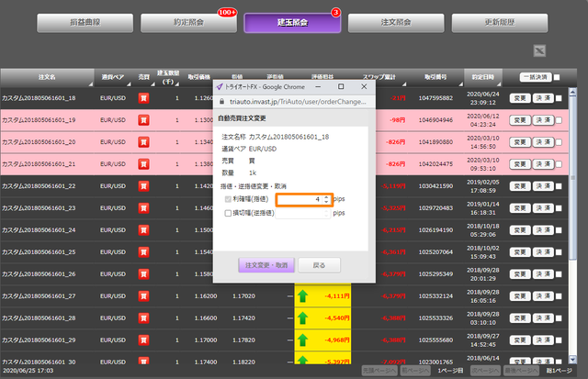Sort by 約定日時 column header arrow

pos(498,84)
